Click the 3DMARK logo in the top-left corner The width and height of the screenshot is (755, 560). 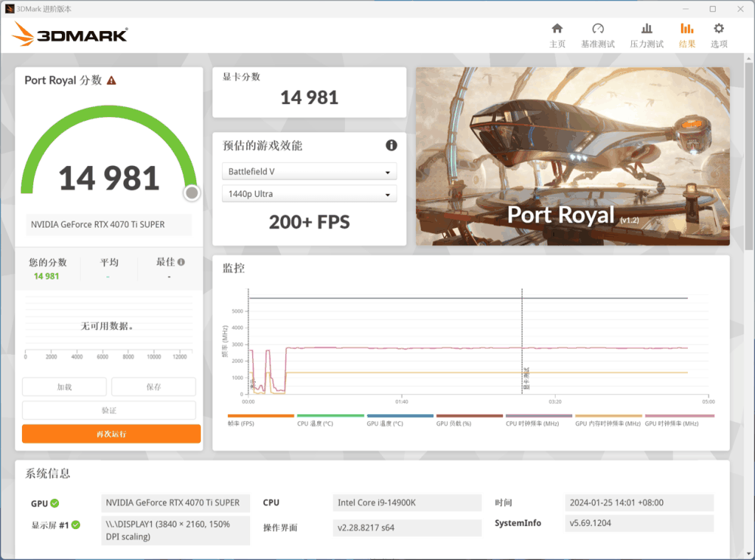[69, 34]
